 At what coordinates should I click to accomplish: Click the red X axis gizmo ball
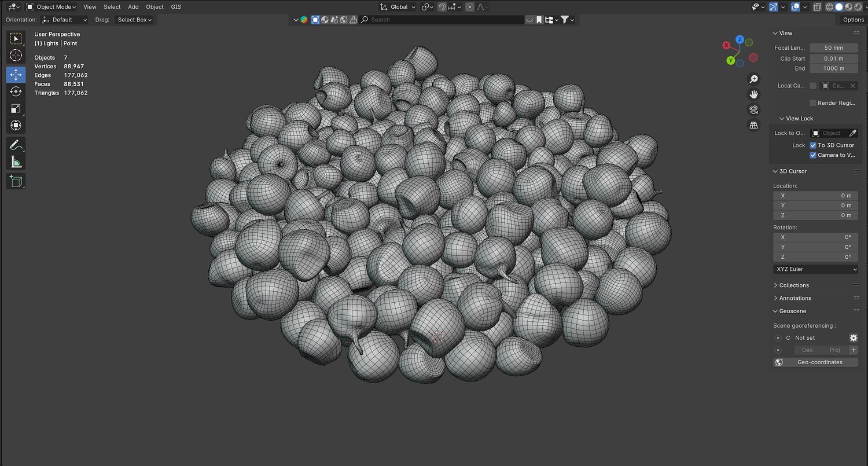coord(726,45)
